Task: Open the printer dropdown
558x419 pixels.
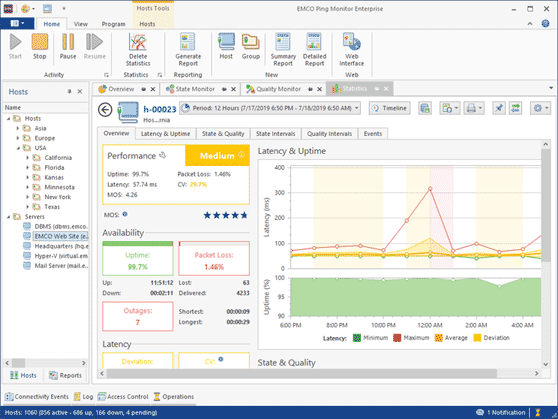Action: [x=474, y=108]
